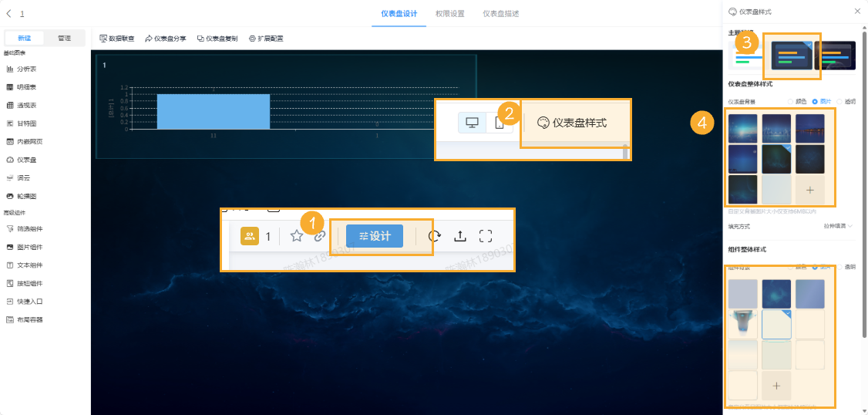
Task: Open the 权限设置 tab
Action: click(450, 14)
